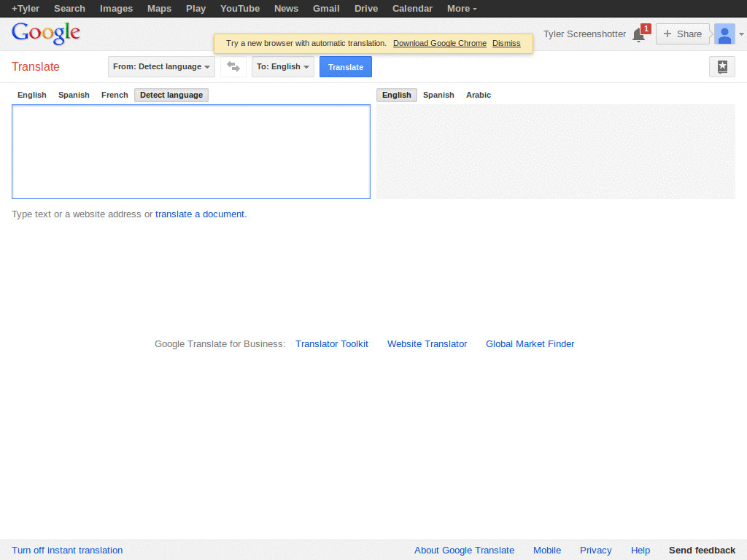747x560 pixels.
Task: Go to Search in top bar
Action: point(69,9)
